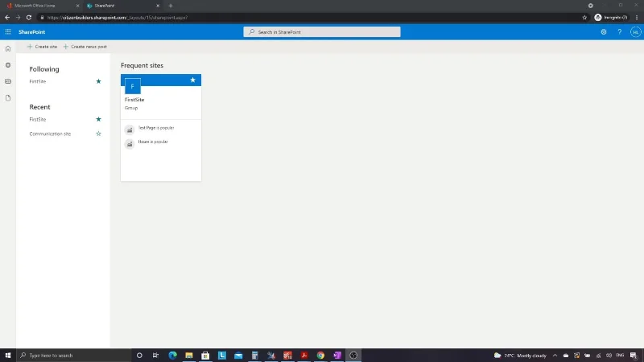
Task: Open Home is popular link
Action: click(x=153, y=142)
